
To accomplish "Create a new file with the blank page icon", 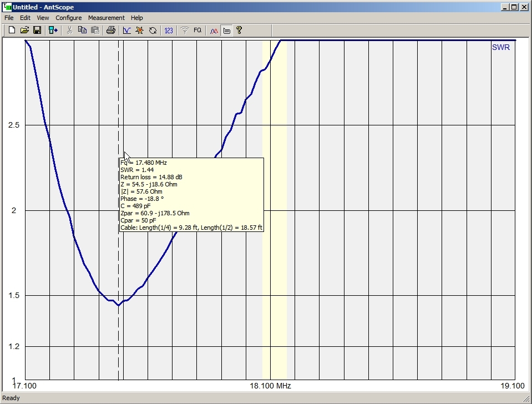I will pos(12,30).
